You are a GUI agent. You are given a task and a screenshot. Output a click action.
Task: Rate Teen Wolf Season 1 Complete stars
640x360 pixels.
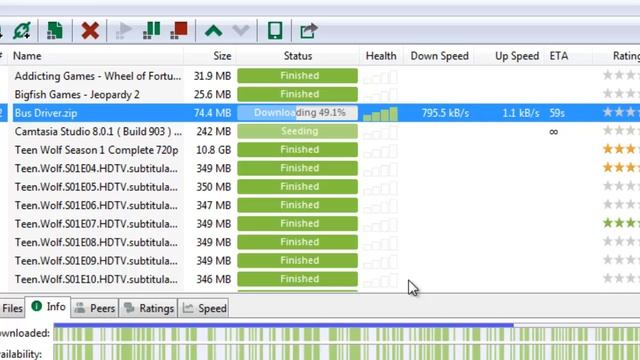[621, 149]
